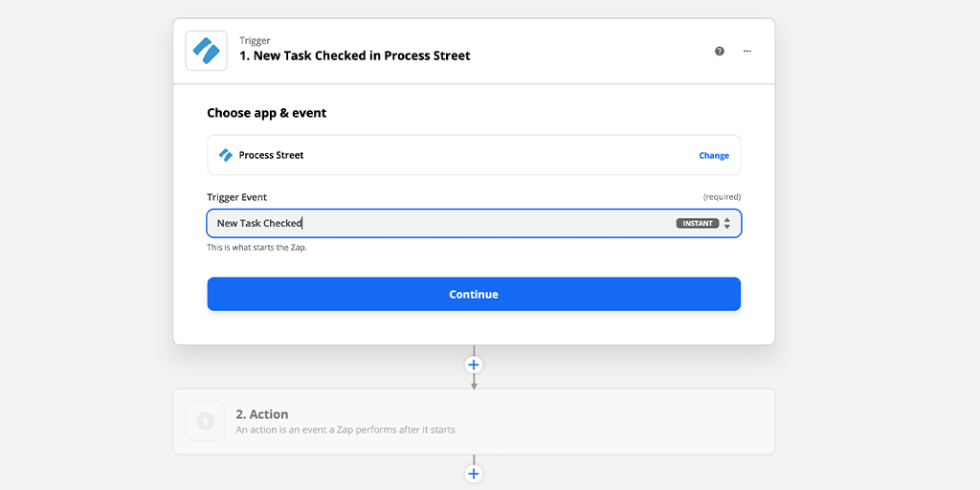Click the trigger title New Task Checked in Process Street
The image size is (980, 490).
[x=355, y=56]
